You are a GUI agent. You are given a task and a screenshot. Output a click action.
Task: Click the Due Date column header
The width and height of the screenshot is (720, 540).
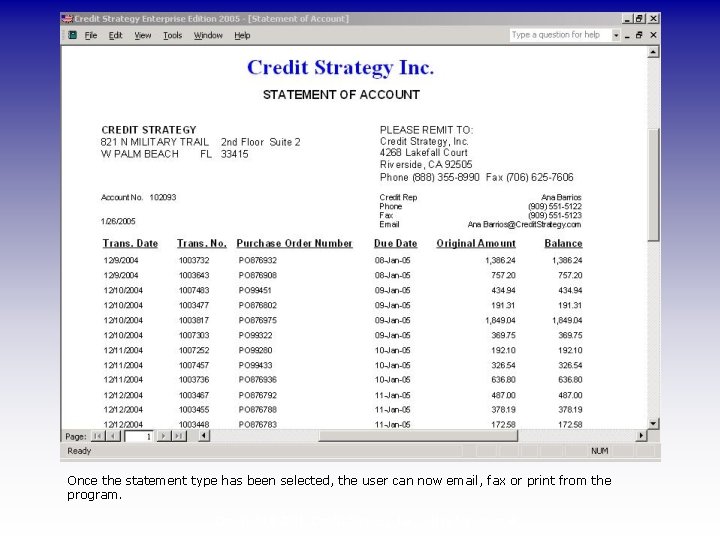(395, 243)
